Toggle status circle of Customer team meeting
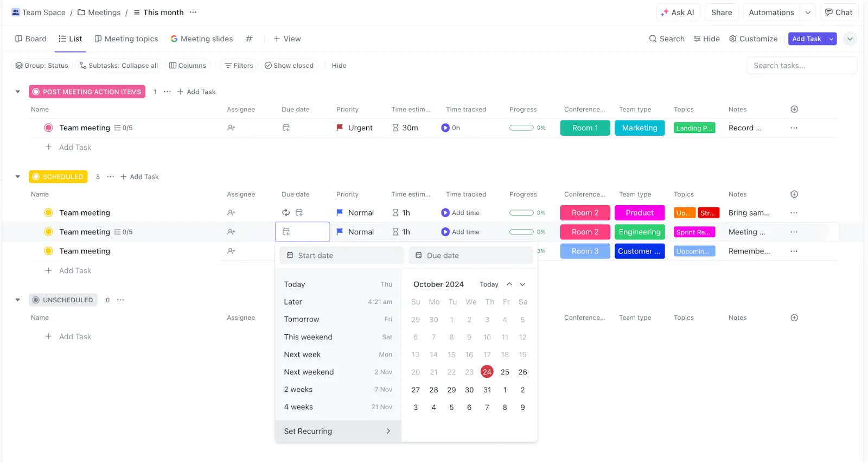Screen dimensions: 868x463 (x=48, y=251)
